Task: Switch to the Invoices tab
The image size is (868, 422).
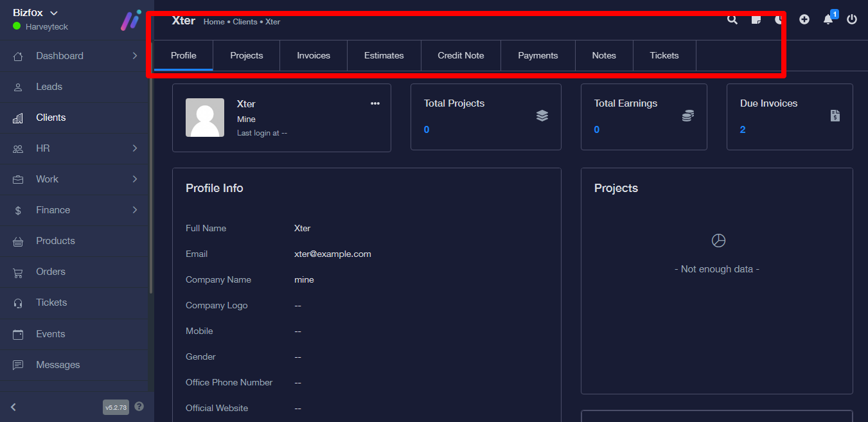Action: 314,56
